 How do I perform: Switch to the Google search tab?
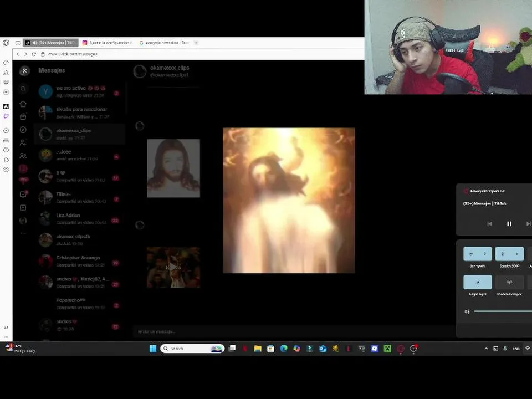165,43
